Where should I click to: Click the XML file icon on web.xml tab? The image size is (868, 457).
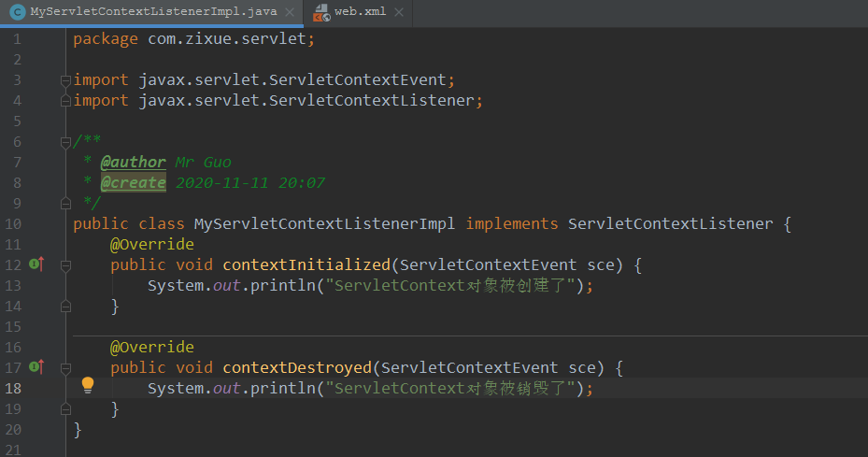click(321, 13)
